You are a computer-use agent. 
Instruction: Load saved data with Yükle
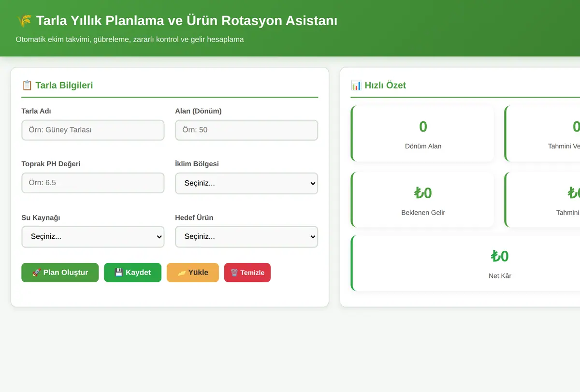193,273
